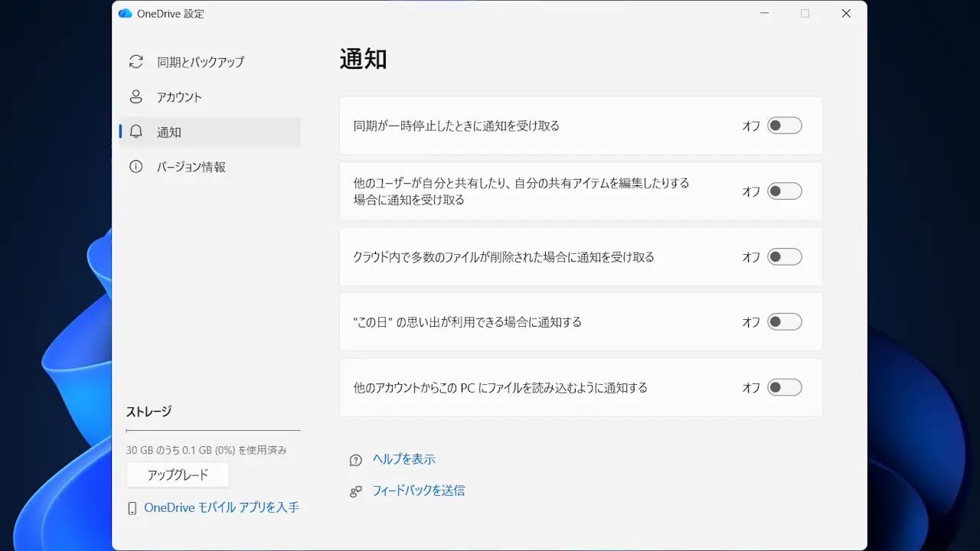Toggle notification for importing files from other accounts
Image resolution: width=980 pixels, height=551 pixels.
point(785,388)
